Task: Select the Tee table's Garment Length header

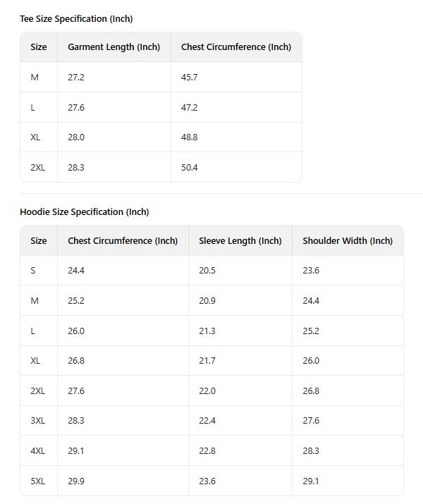Action: (114, 47)
